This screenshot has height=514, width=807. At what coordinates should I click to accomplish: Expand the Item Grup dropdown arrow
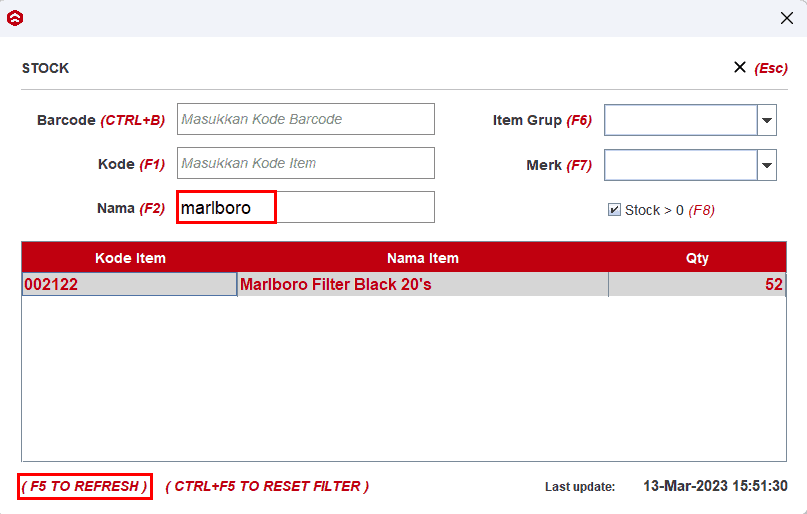766,120
